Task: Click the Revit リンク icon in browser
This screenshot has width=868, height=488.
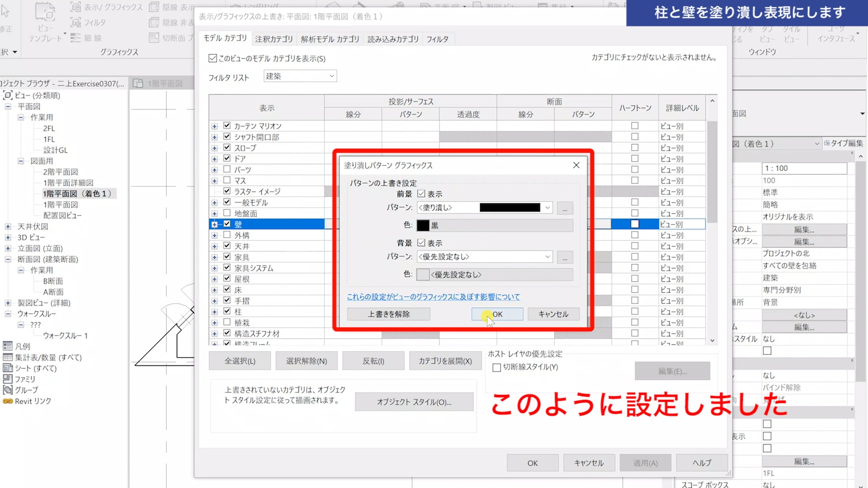Action: point(8,401)
